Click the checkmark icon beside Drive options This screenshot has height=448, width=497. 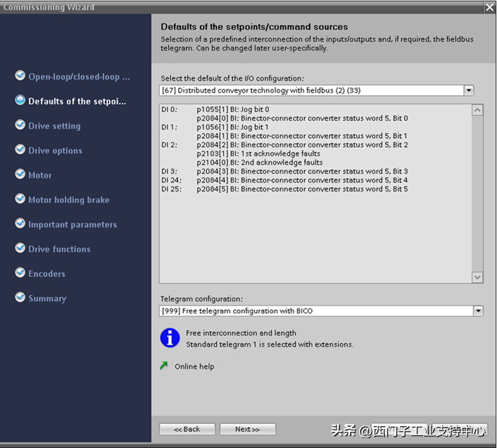click(x=20, y=150)
